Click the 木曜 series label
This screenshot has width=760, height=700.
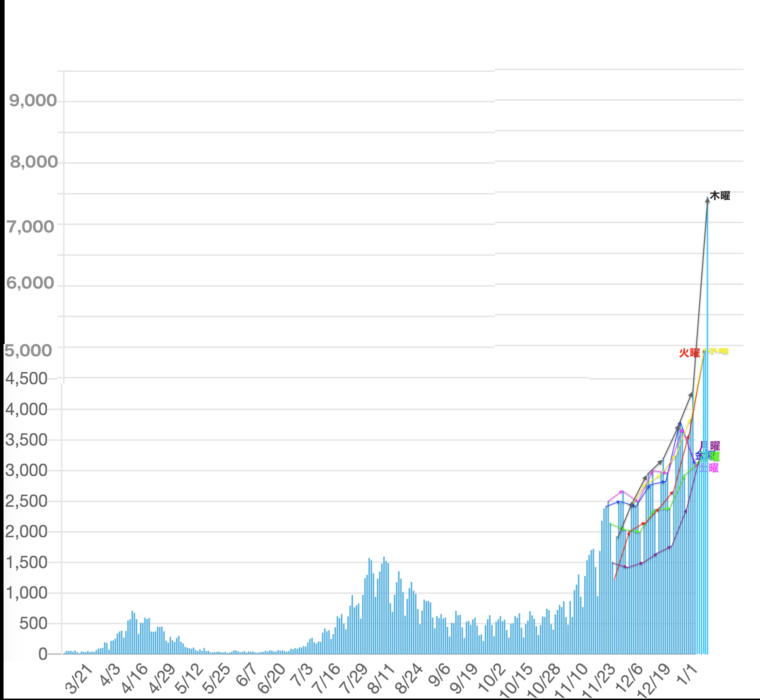point(719,196)
